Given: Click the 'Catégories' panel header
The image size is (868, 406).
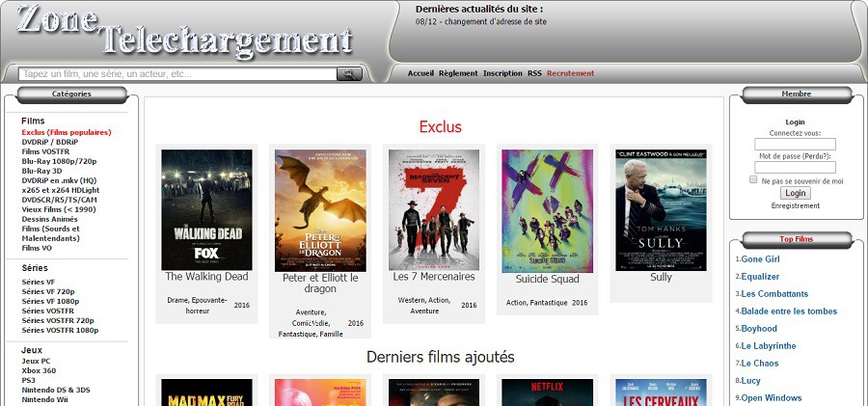Looking at the screenshot, I should pyautogui.click(x=71, y=95).
